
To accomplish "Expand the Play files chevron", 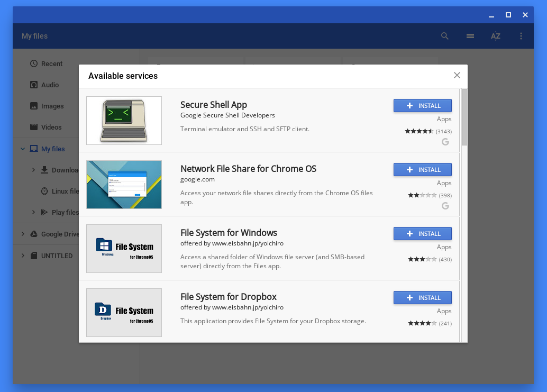I will [x=33, y=212].
